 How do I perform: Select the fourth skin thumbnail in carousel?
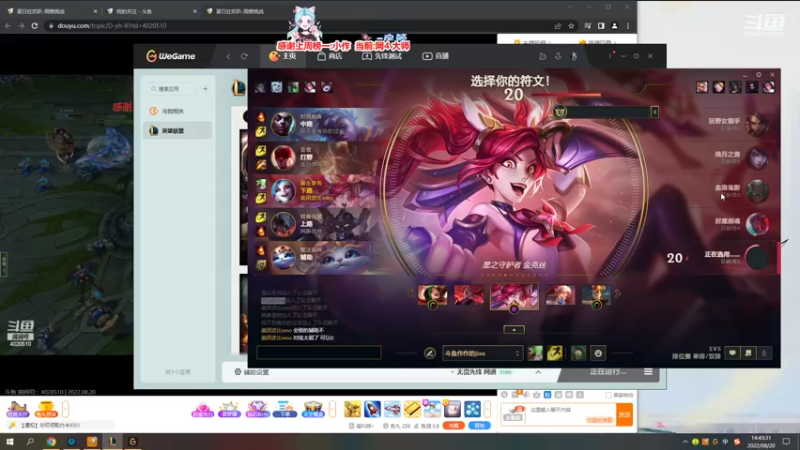point(560,295)
